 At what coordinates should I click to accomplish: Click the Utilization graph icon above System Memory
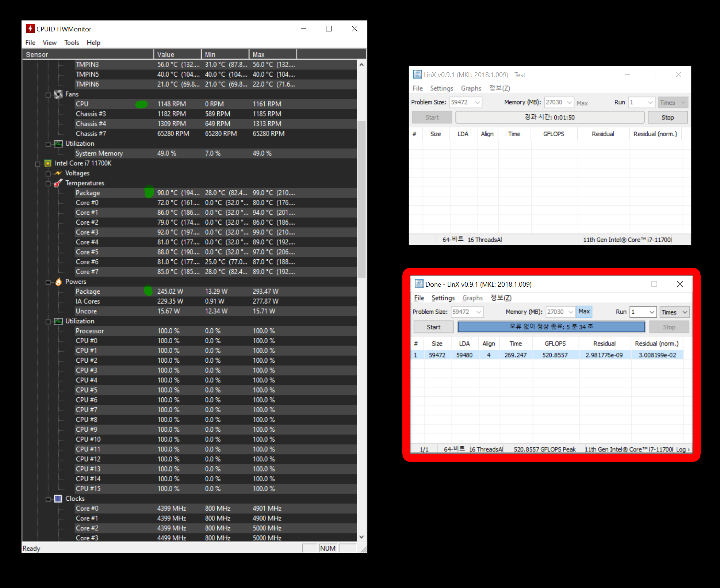click(58, 144)
